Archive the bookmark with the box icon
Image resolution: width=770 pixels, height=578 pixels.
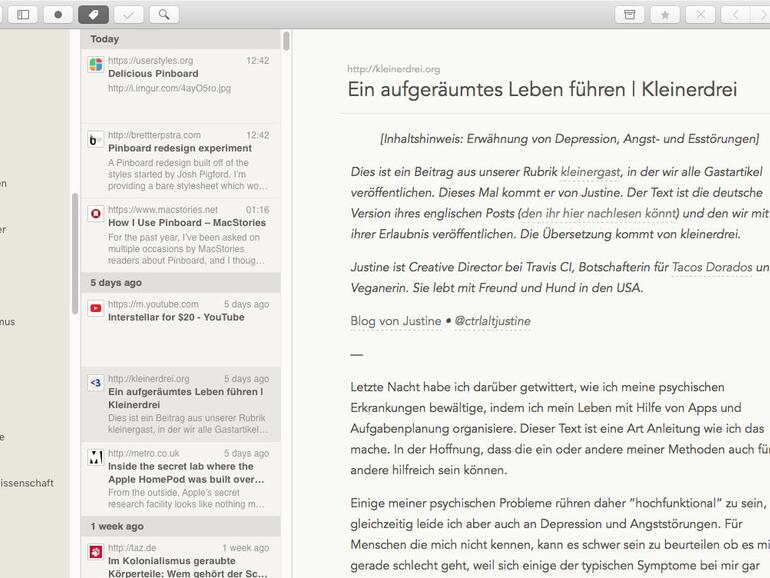630,15
